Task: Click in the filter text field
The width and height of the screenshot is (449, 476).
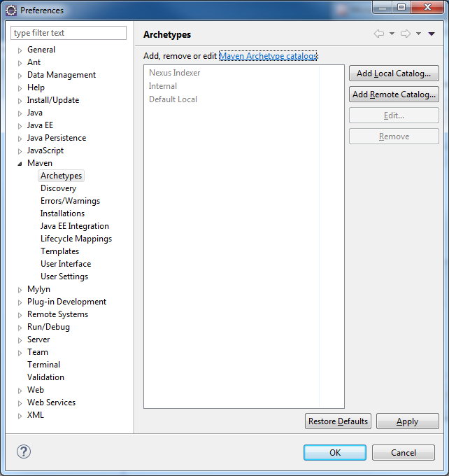Action: click(69, 33)
